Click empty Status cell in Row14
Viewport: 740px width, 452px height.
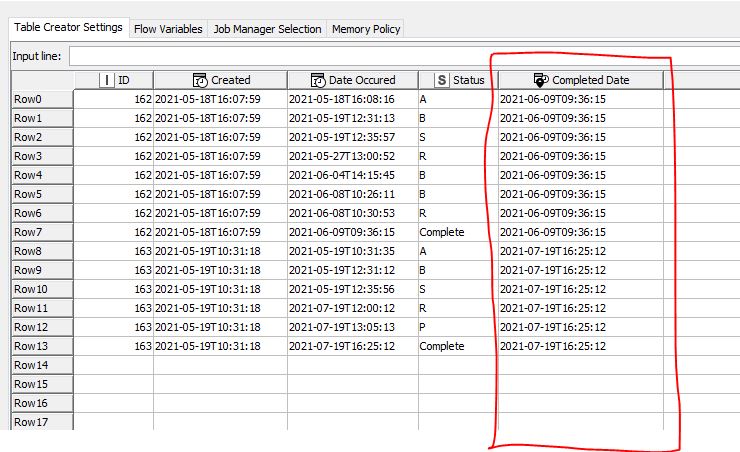click(x=458, y=365)
